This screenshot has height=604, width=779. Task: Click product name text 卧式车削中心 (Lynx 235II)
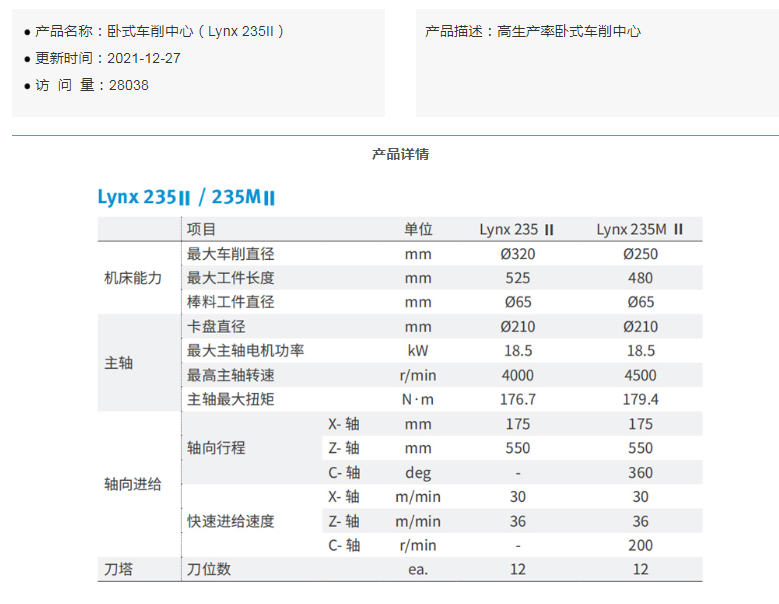tap(195, 31)
